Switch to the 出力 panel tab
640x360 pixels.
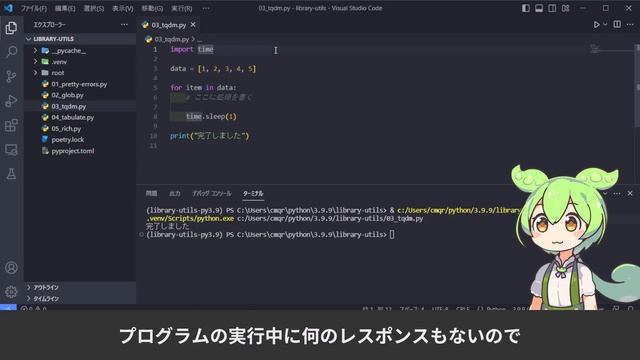175,193
